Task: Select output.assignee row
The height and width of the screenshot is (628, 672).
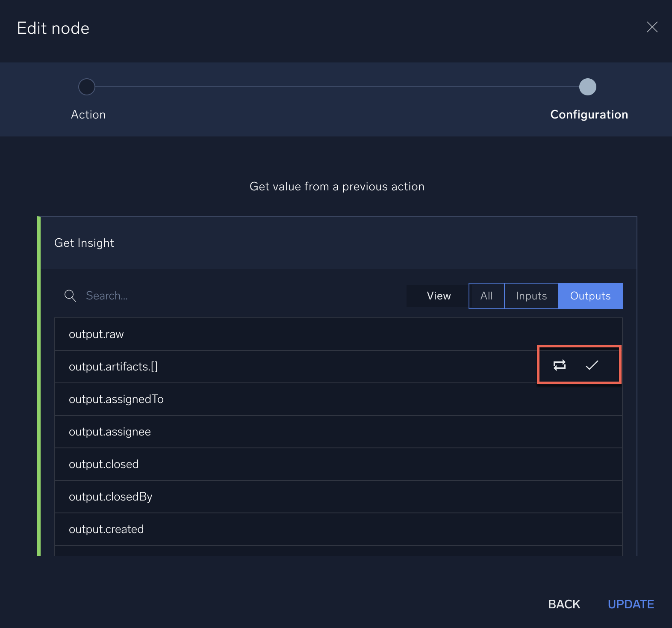Action: [110, 432]
